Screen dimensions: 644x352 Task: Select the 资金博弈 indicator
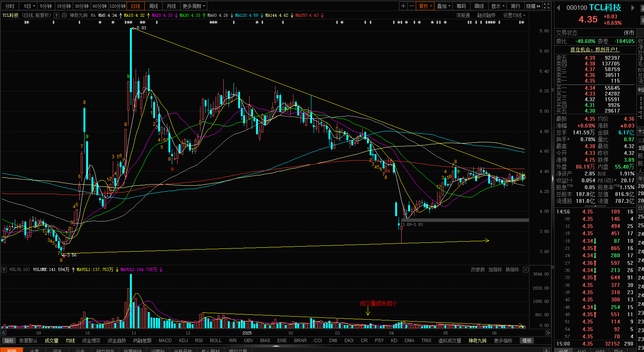point(91,341)
